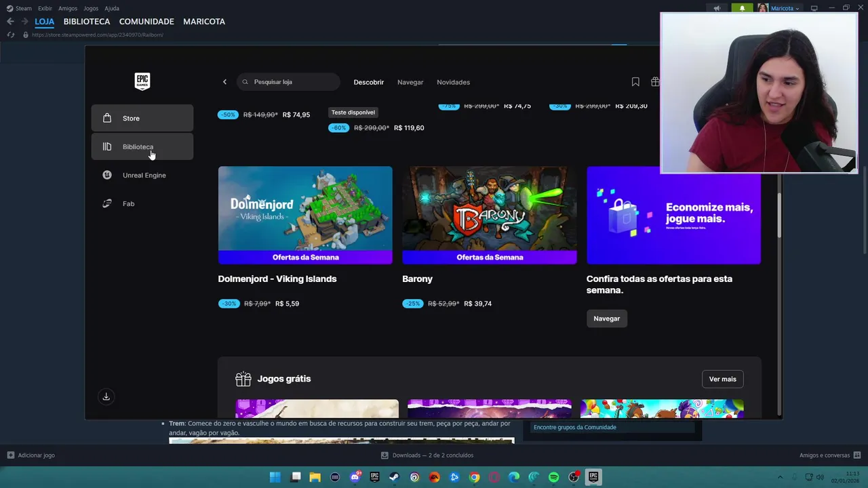The height and width of the screenshot is (488, 868).
Task: Open the Economize mais, jogue mais banner
Action: coord(673,215)
